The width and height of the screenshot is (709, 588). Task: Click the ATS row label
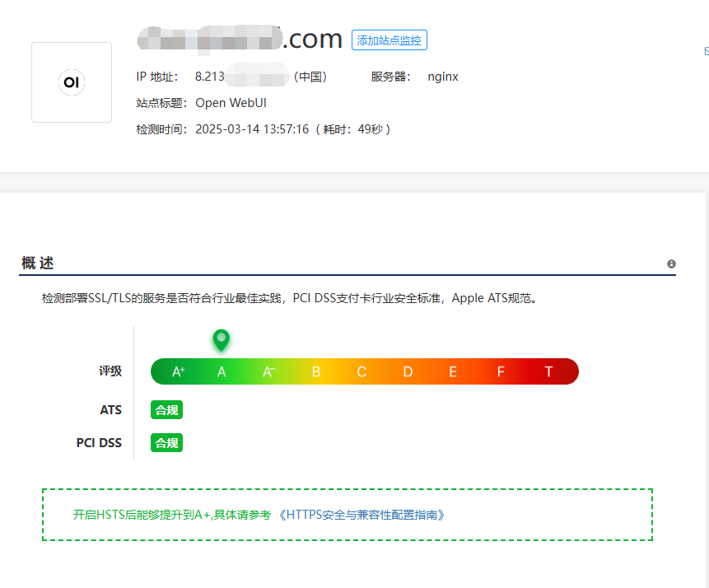(x=111, y=410)
